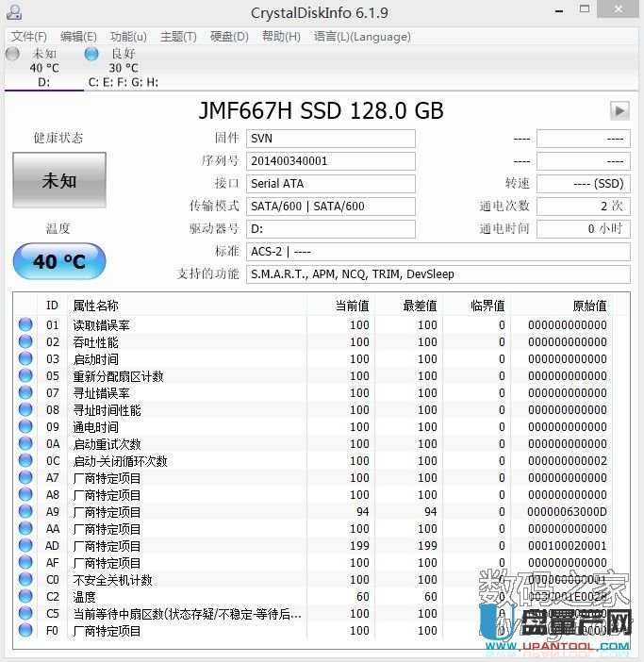Click the 未知 health status button
Viewport: 644px width, 662px height.
(58, 180)
